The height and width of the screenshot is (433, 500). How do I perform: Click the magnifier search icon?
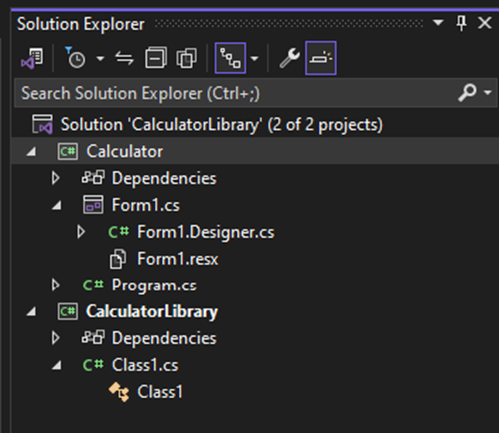[467, 92]
